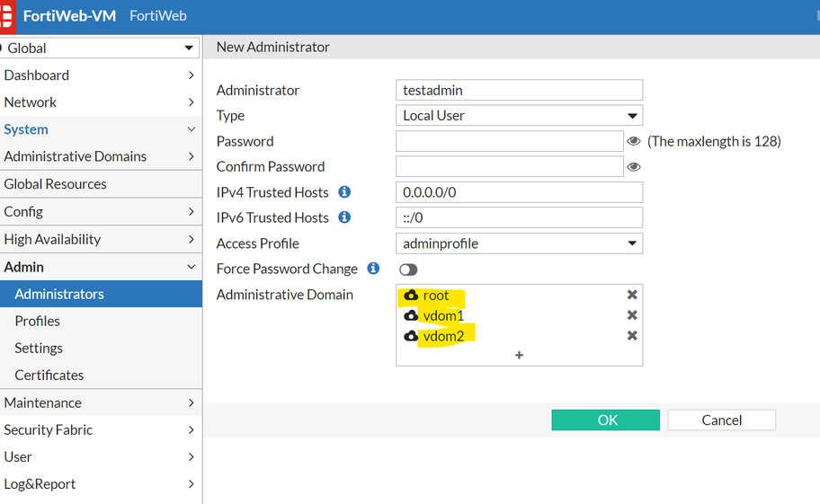The width and height of the screenshot is (820, 504).
Task: Click the IPv4 Trusted Hosts info icon
Action: [x=344, y=192]
